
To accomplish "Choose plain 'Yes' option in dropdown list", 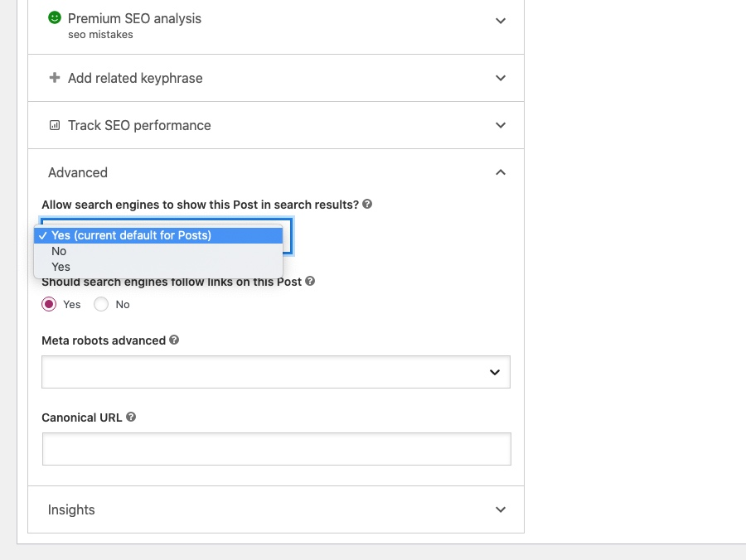I will click(61, 267).
